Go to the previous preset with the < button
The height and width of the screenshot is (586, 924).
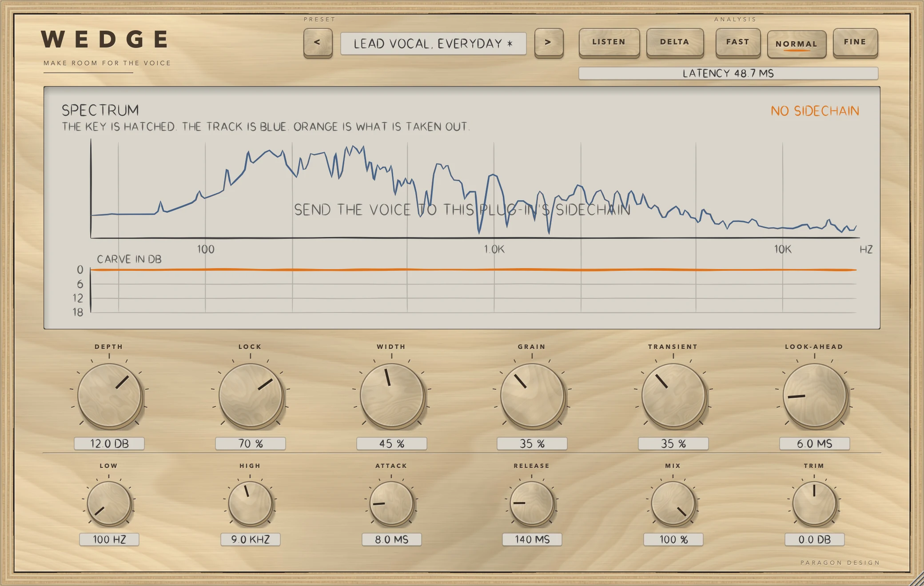(318, 43)
